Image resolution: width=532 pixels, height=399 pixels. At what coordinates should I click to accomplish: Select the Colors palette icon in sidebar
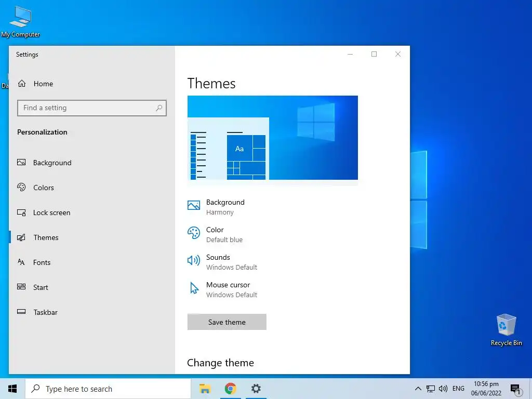[x=21, y=187]
